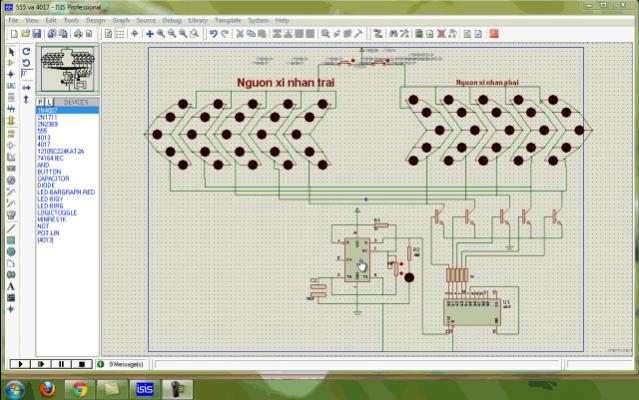Open the Library menu
639x400 pixels.
(198, 19)
